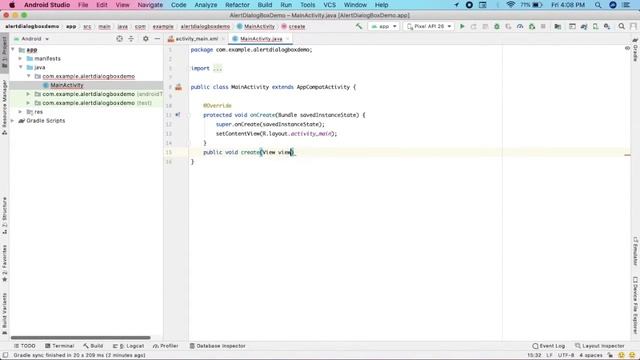Click Attach Debugger to Android Process icon
This screenshot has width=640, height=360.
coord(532,26)
